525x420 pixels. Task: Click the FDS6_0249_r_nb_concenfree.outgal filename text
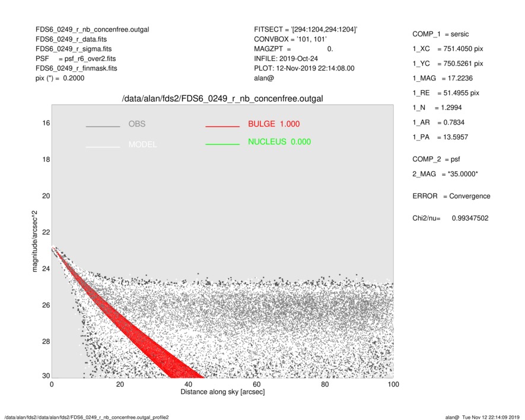click(x=93, y=30)
